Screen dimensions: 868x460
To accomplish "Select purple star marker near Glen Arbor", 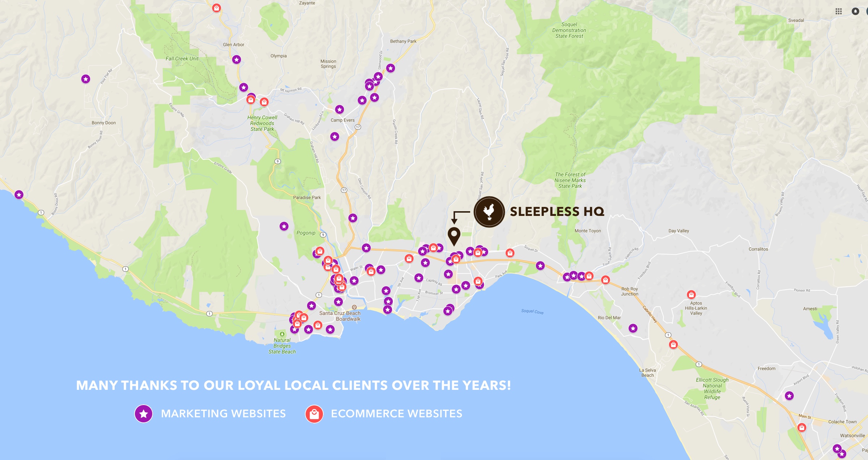I will (x=237, y=60).
